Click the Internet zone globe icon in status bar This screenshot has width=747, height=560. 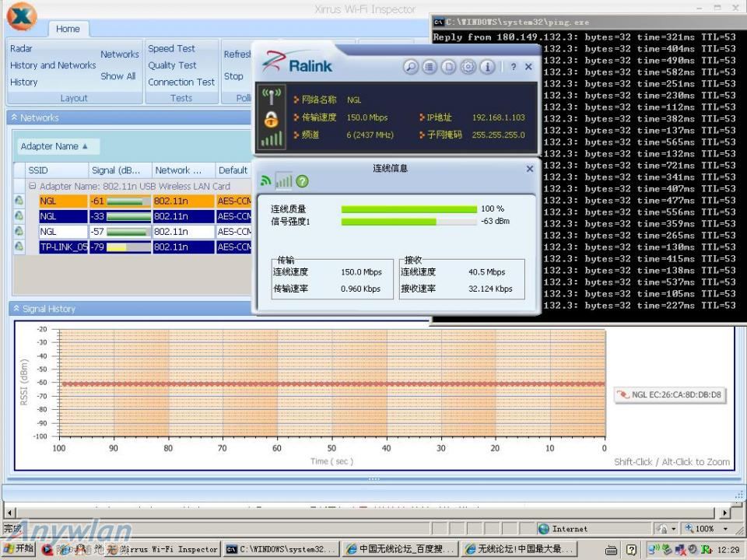pos(544,529)
